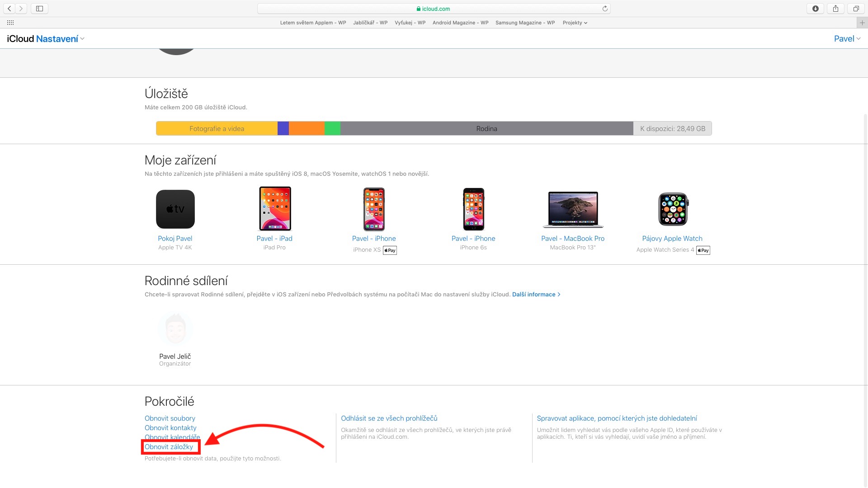Screen dimensions: 868x488
Task: Click Fotografie a videa storage segment
Action: pyautogui.click(x=217, y=129)
